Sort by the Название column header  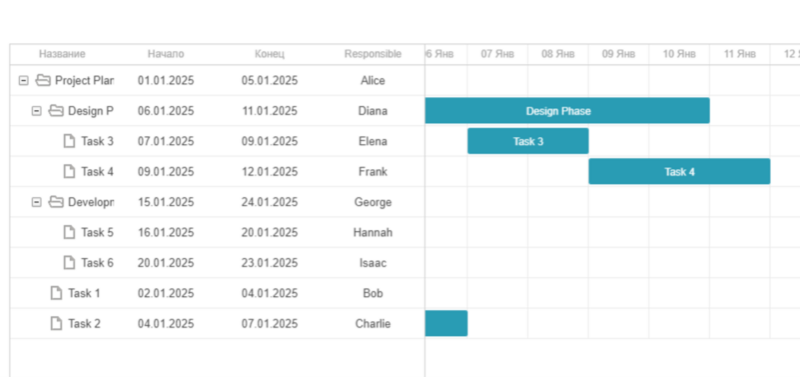click(62, 54)
